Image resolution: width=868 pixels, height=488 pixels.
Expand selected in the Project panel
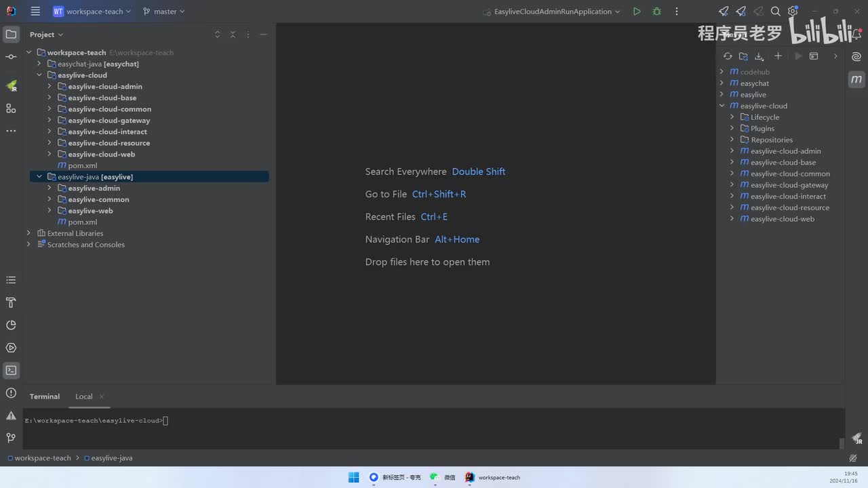click(x=217, y=35)
